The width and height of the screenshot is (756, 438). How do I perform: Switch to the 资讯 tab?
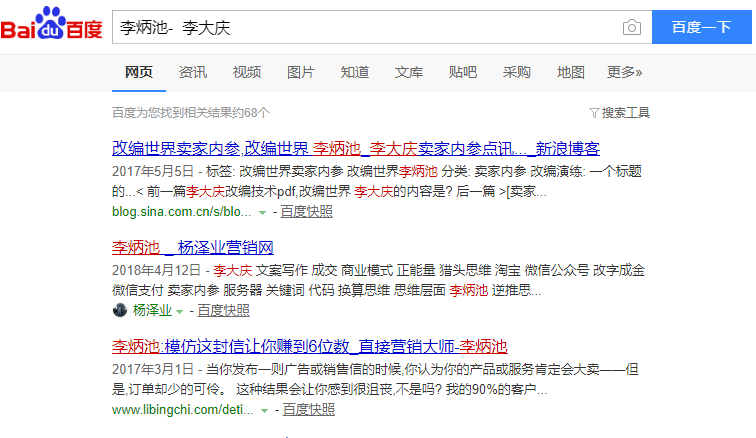193,72
